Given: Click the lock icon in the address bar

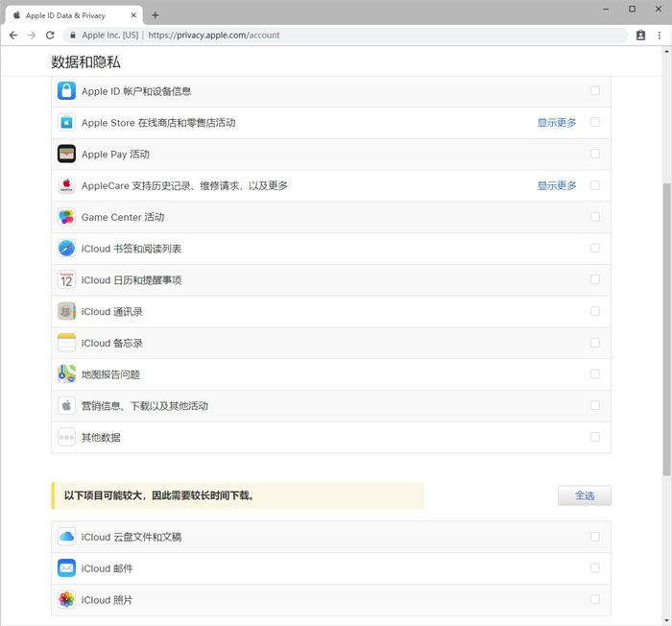Looking at the screenshot, I should click(73, 36).
